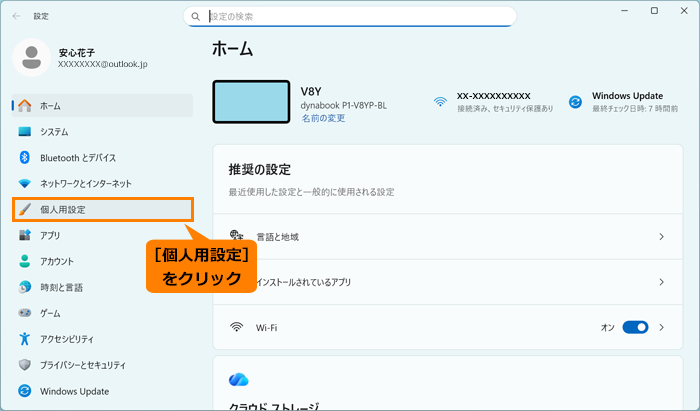Click the user avatar picture
The image size is (700, 411).
click(32, 57)
